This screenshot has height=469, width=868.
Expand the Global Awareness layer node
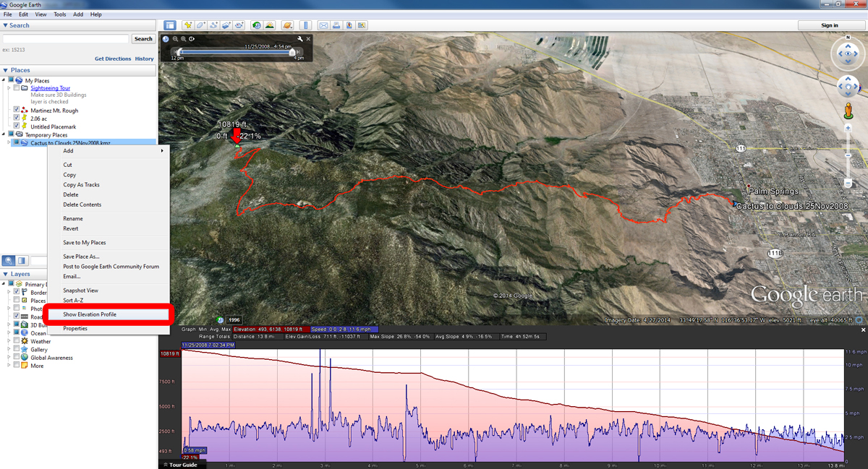(9, 358)
